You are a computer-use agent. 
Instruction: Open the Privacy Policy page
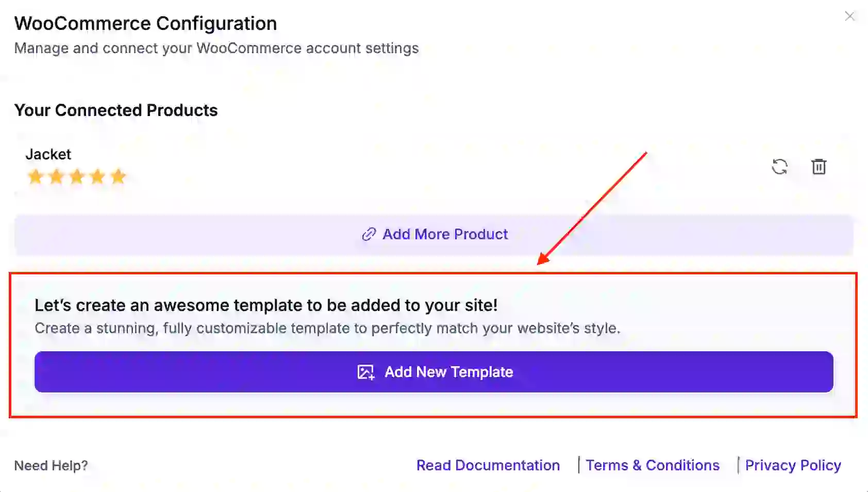coord(793,465)
